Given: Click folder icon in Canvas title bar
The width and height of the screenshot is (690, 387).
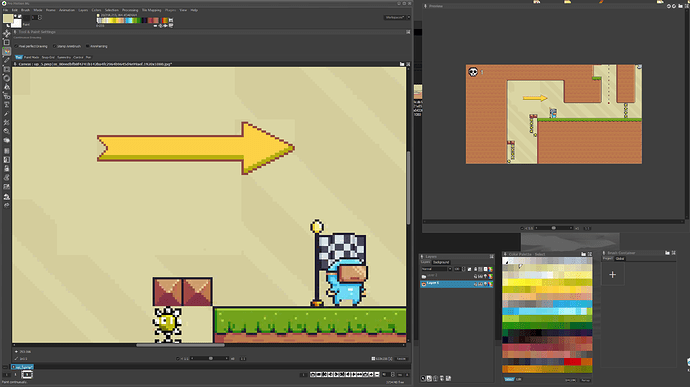Looking at the screenshot, I should click(402, 64).
